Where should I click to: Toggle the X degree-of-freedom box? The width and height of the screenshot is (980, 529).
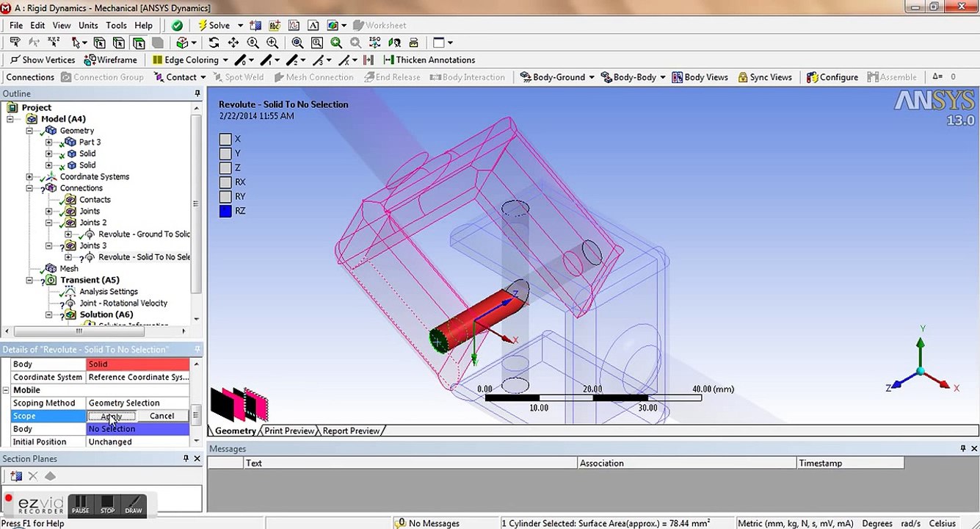click(225, 139)
